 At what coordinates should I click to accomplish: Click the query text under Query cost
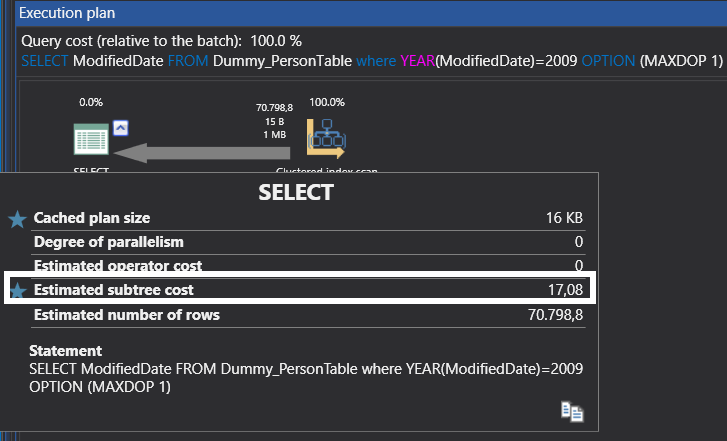point(370,60)
